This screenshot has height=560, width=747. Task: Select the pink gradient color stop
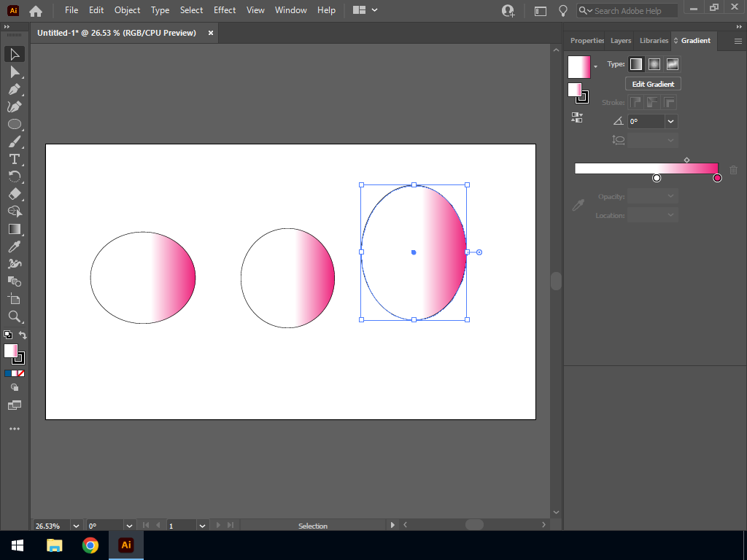(717, 178)
